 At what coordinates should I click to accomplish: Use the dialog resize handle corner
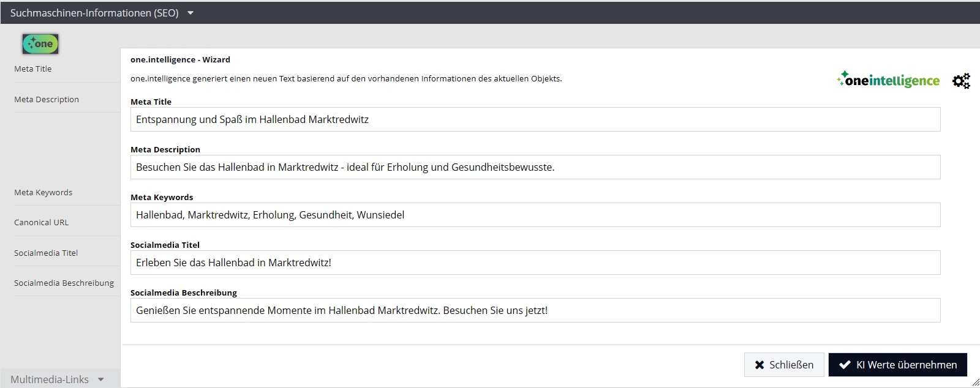tap(975, 382)
